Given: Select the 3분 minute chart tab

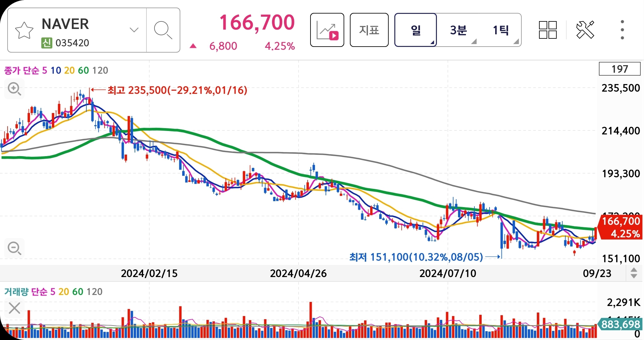Looking at the screenshot, I should pos(458,30).
